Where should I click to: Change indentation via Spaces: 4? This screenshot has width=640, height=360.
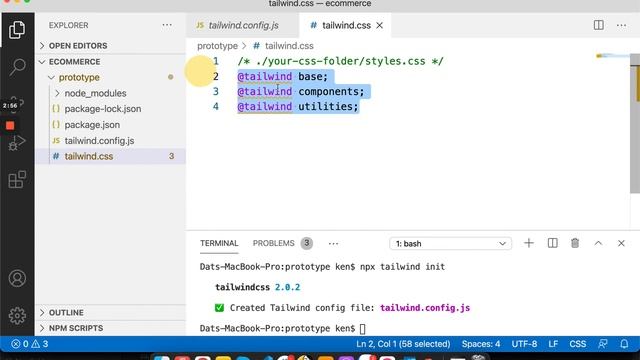tap(480, 344)
